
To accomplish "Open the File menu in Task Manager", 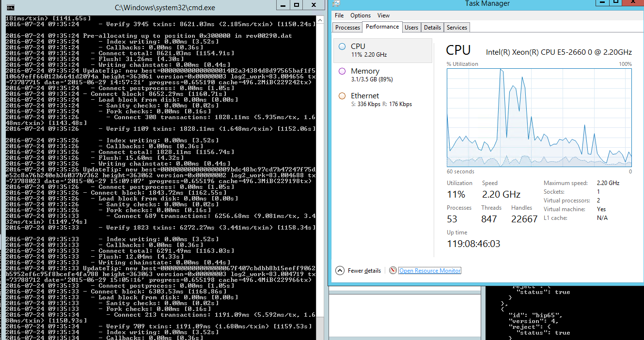I will click(x=339, y=15).
